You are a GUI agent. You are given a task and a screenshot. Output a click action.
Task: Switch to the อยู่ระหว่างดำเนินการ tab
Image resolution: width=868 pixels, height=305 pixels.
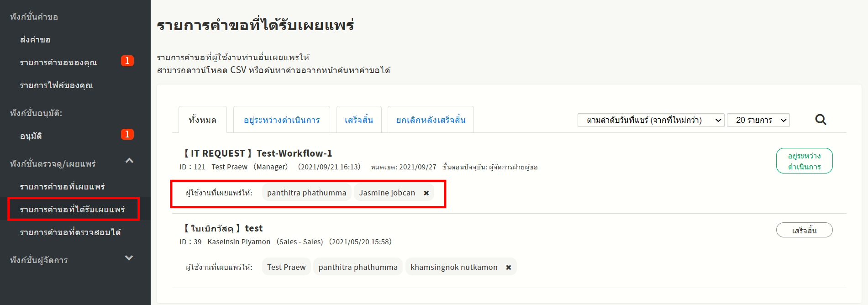pos(281,120)
